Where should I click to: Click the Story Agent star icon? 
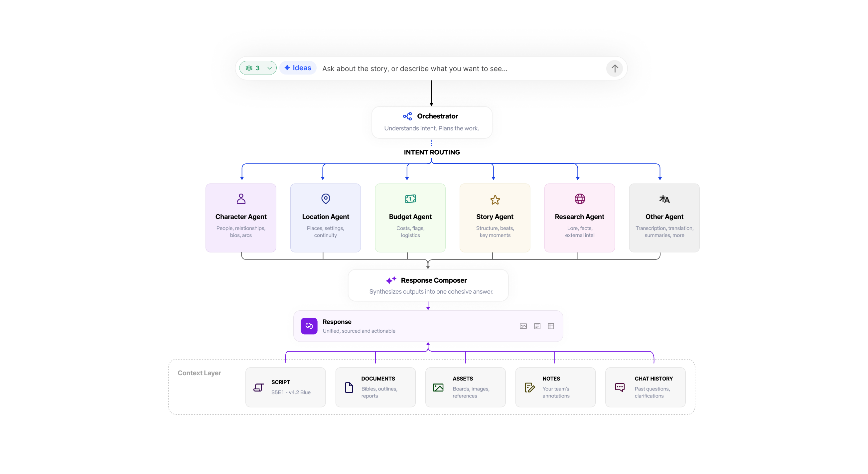pos(495,200)
